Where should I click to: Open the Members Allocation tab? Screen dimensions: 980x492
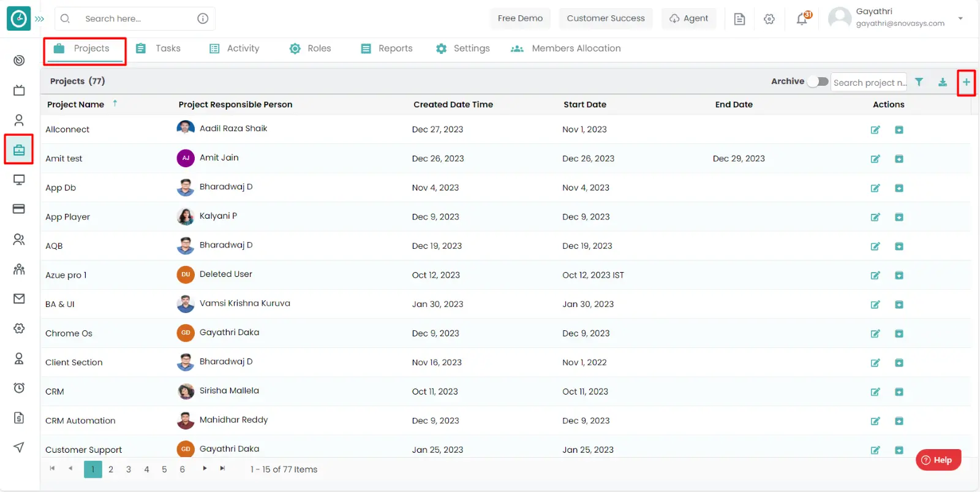point(566,48)
